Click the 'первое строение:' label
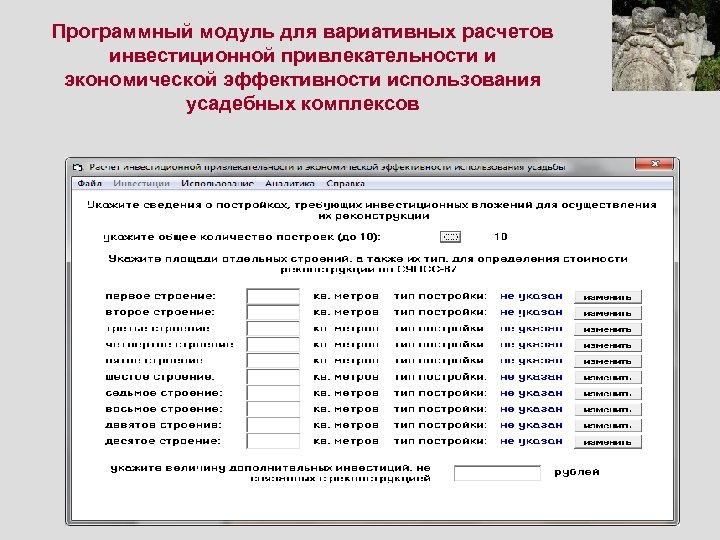Viewport: 720px width, 540px height. (160, 296)
